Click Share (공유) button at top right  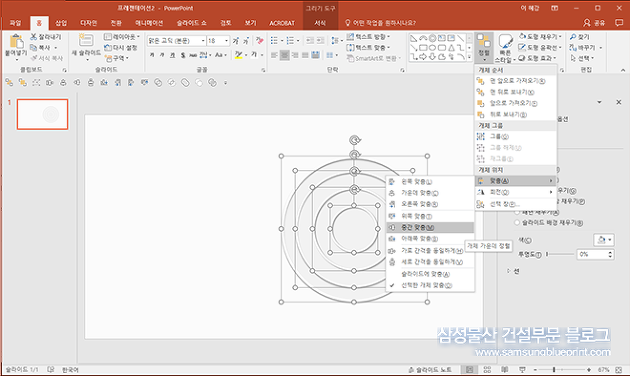(x=594, y=23)
